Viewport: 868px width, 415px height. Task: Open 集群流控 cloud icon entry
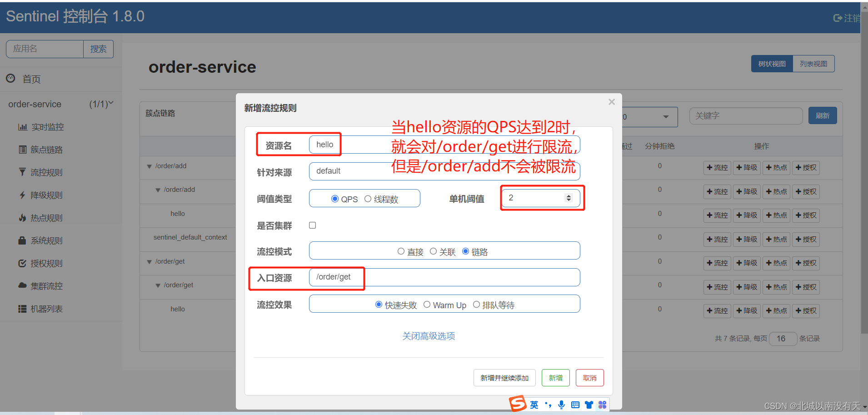22,285
